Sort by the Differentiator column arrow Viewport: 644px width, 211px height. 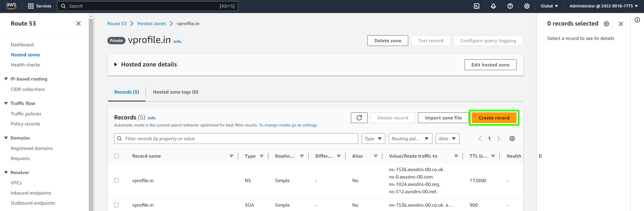[339, 156]
